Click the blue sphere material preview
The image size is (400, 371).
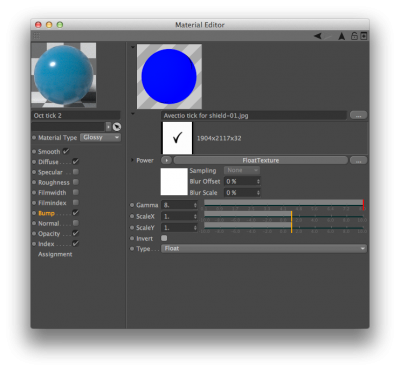coord(64,75)
